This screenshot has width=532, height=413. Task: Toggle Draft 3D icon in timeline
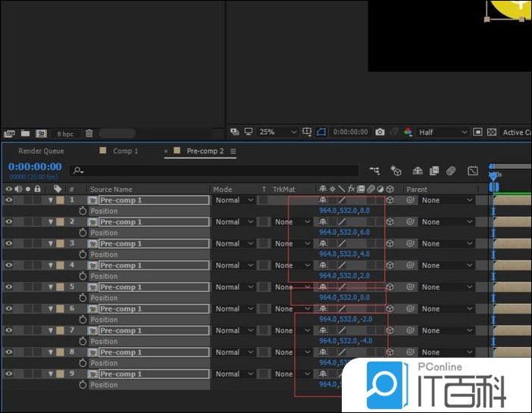[x=396, y=171]
